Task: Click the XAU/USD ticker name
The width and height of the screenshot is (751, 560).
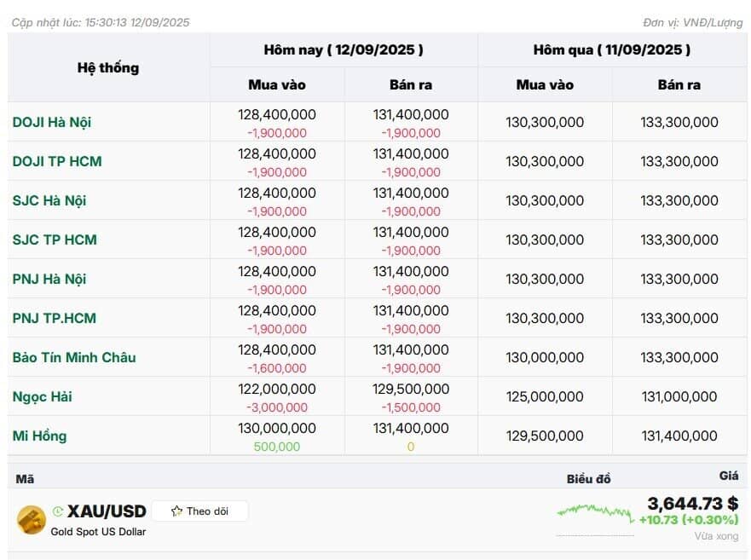Action: point(107,511)
